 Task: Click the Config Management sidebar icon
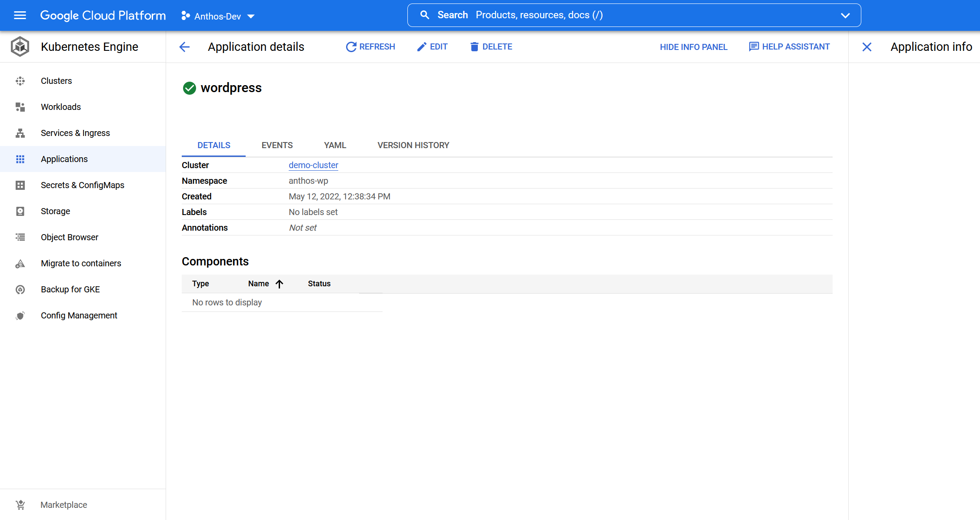[x=20, y=315]
